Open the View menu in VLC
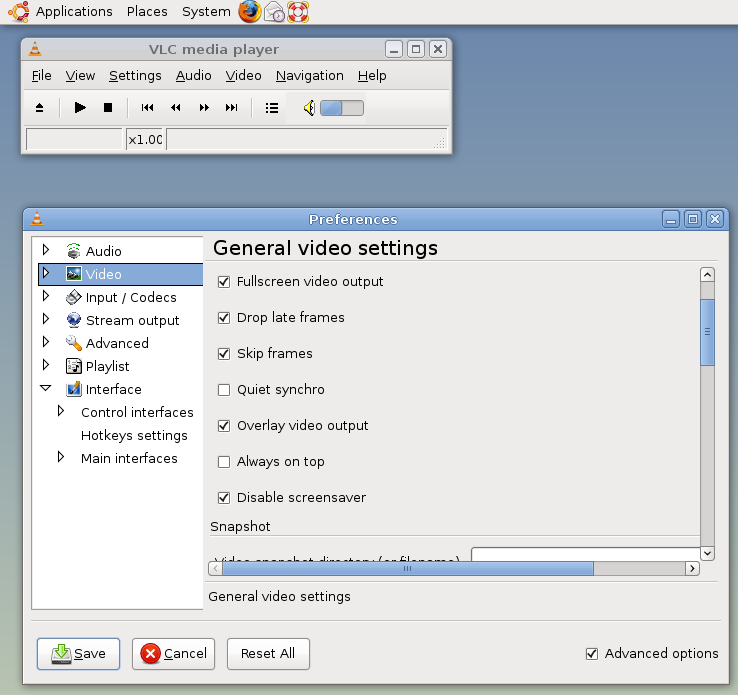The image size is (738, 695). [x=80, y=76]
